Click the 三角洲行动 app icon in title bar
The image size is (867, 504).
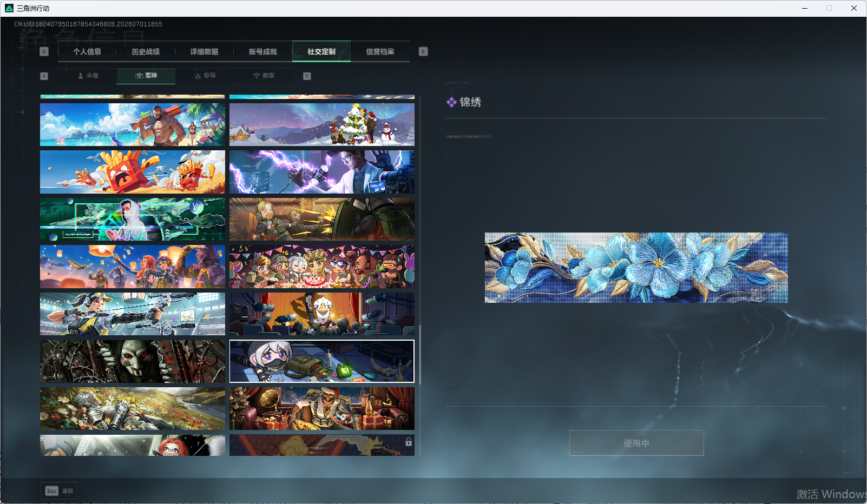(x=9, y=8)
